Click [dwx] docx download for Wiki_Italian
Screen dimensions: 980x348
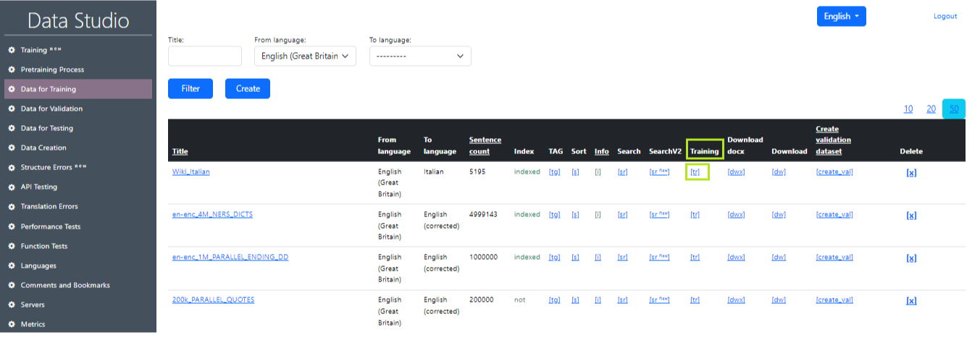(736, 171)
